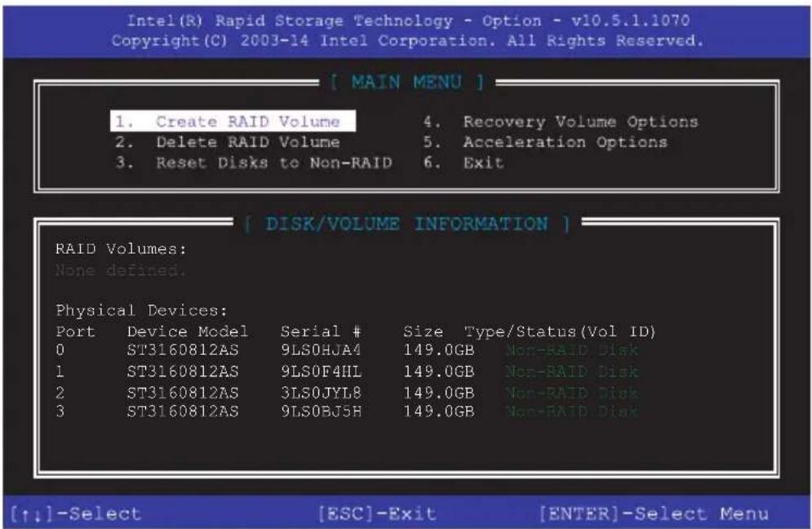Select serial number 3LS0JYL8
This screenshot has width=812, height=529.
[x=321, y=393]
